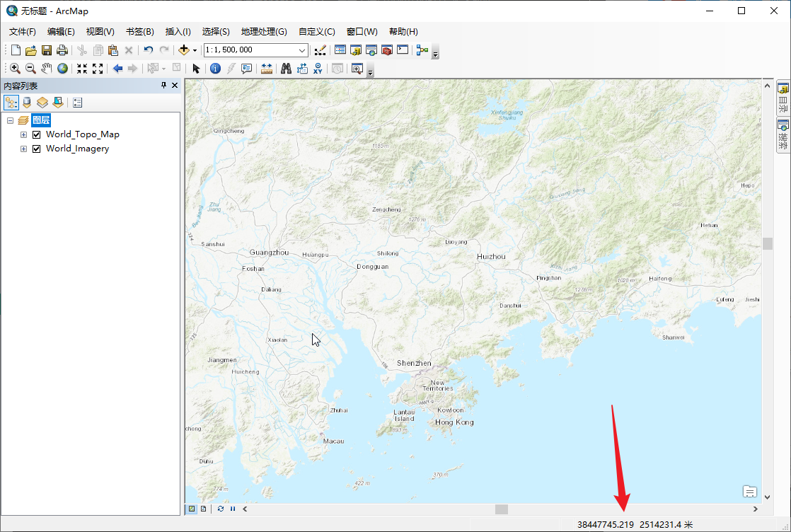Toggle World_Imagery layer visibility checkbox

click(x=37, y=149)
